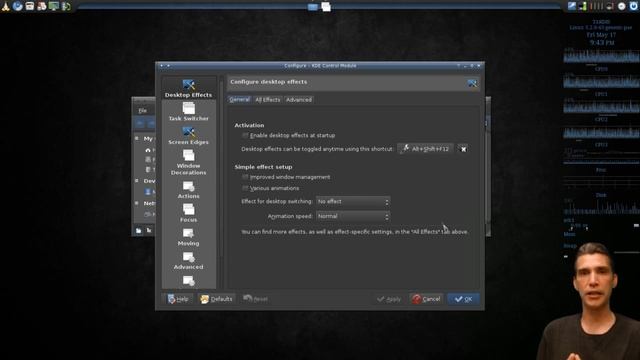Click the blue taskbar window entry at top center
Screen dimensions: 640x360
tap(313, 7)
